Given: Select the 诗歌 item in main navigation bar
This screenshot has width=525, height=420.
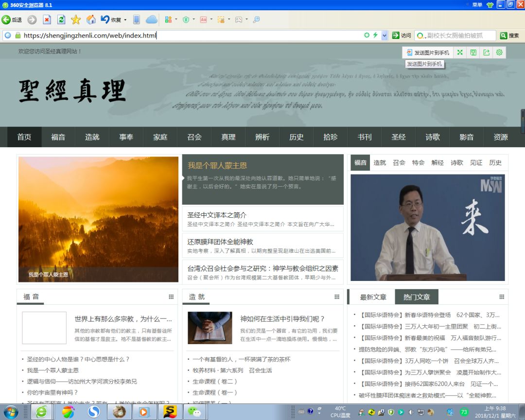Looking at the screenshot, I should (x=433, y=137).
